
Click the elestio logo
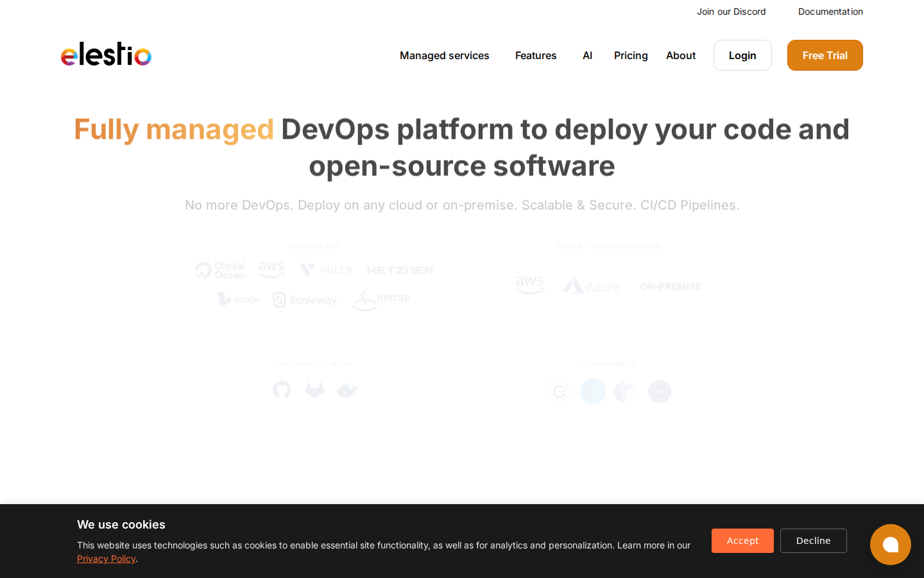coord(106,55)
